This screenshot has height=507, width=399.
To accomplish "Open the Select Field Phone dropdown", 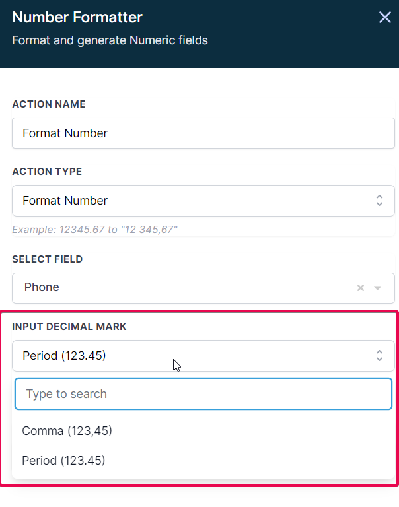I will 203,288.
